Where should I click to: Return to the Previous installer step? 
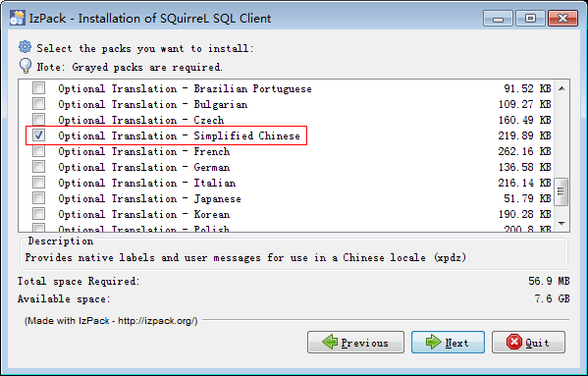pyautogui.click(x=355, y=342)
